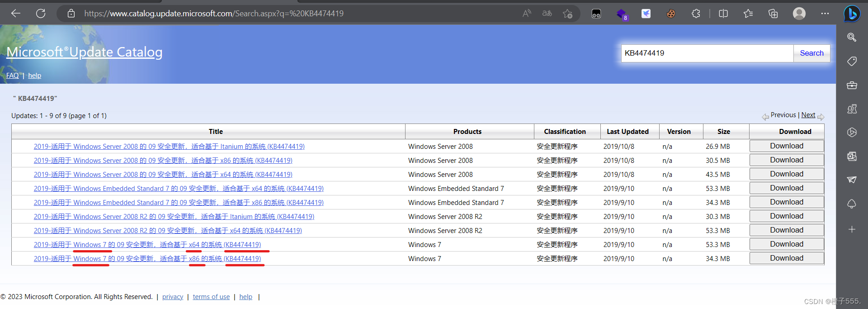Open the Microsoft Update Catalog home link

click(x=85, y=52)
